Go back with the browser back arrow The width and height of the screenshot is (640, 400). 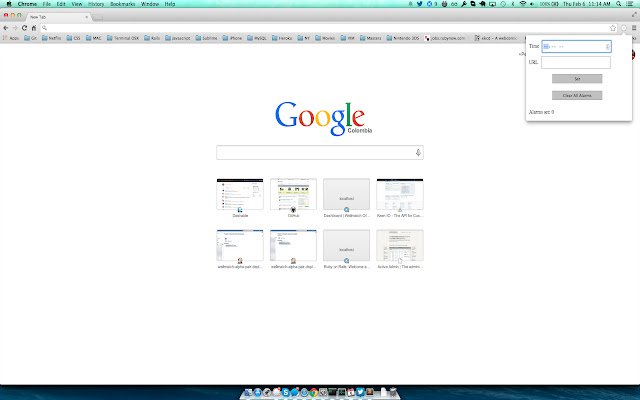click(6, 28)
